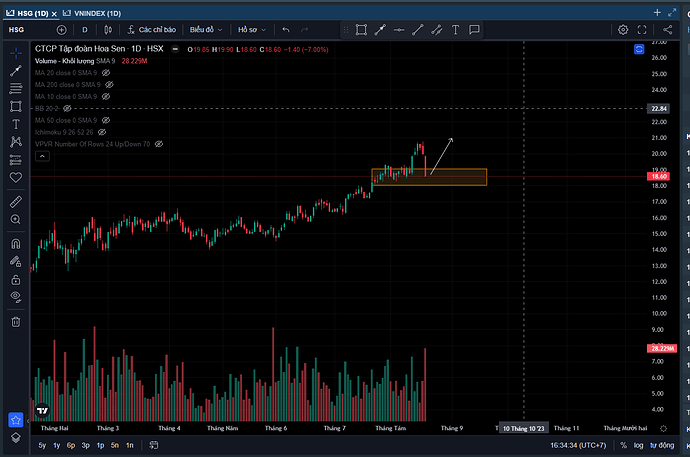The width and height of the screenshot is (690, 457).
Task: Add a symbol to compare with plus icon
Action: click(x=62, y=30)
